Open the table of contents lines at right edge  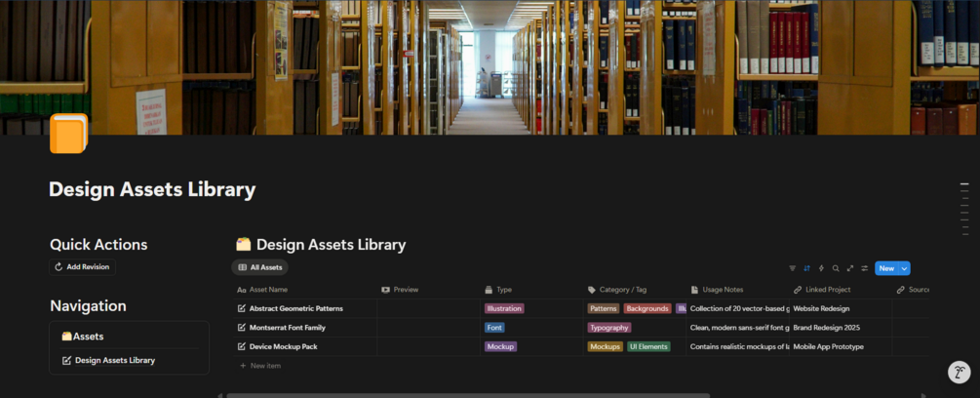963,208
